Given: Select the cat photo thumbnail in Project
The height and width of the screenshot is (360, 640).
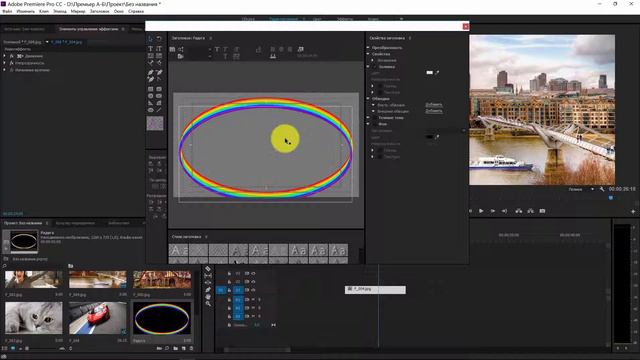Looking at the screenshot, I should (x=34, y=318).
